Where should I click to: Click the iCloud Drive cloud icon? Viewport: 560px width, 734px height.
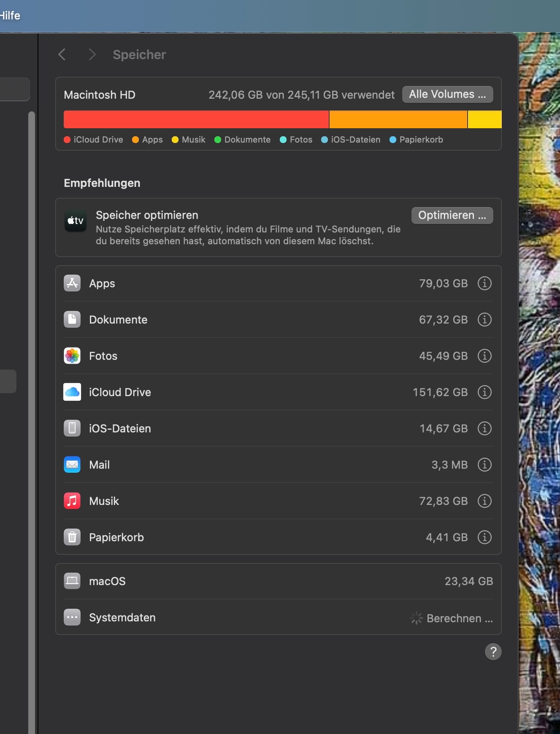tap(72, 392)
